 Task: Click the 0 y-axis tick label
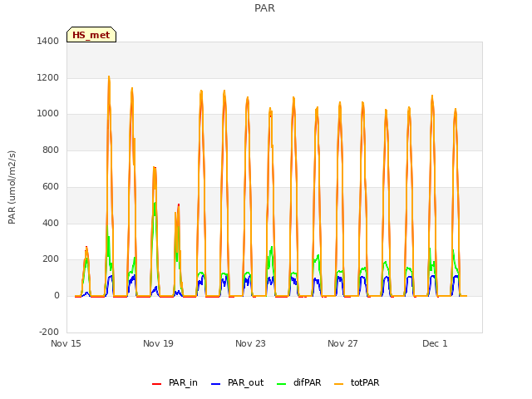click(x=57, y=296)
